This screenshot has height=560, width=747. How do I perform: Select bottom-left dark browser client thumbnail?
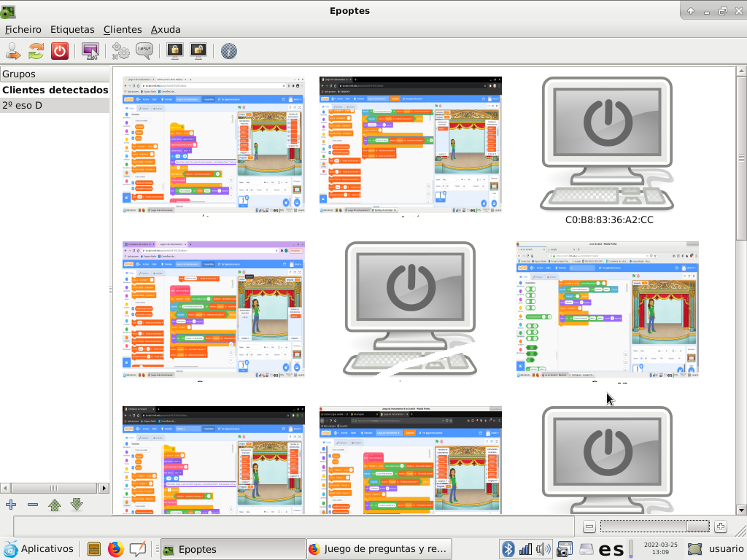coord(214,460)
